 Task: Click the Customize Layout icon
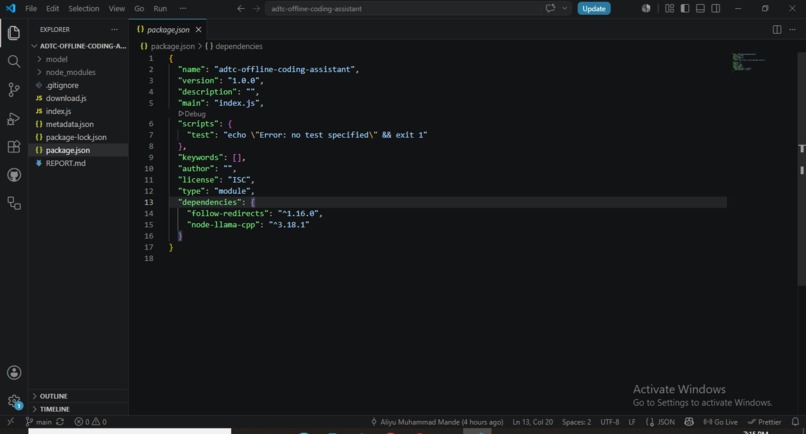(x=669, y=9)
